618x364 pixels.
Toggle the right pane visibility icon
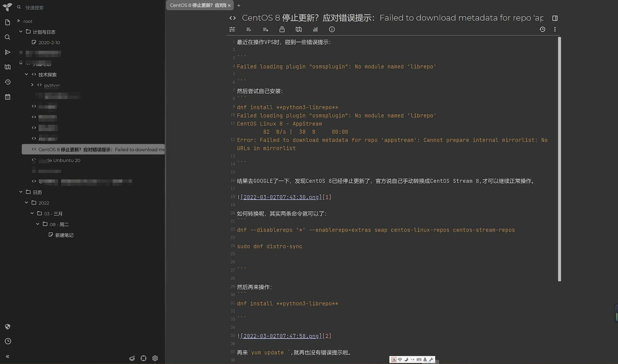coord(555,18)
